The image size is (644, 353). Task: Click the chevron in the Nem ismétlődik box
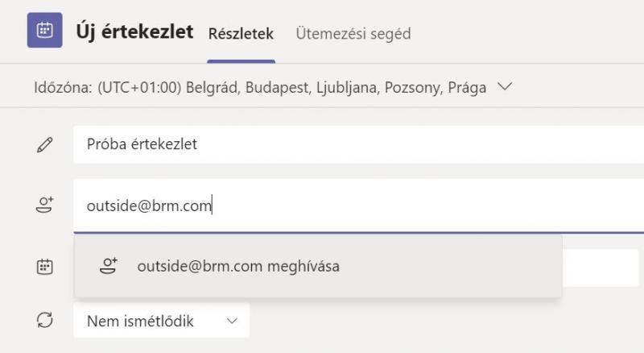[x=232, y=321]
